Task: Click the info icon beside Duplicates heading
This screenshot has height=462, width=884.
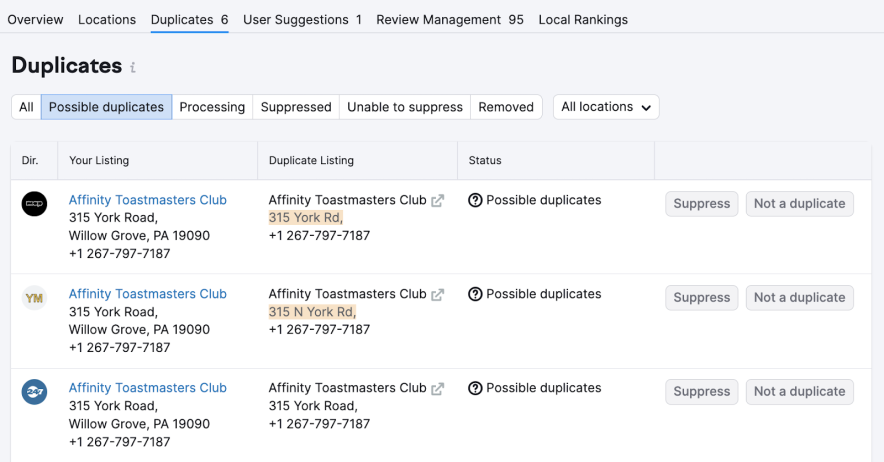Action: tap(133, 68)
